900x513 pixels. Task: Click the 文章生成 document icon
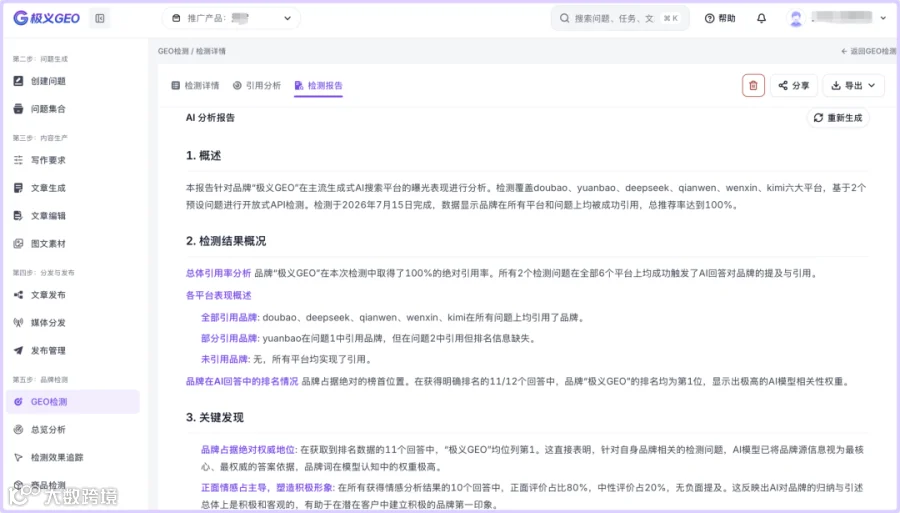(x=18, y=188)
